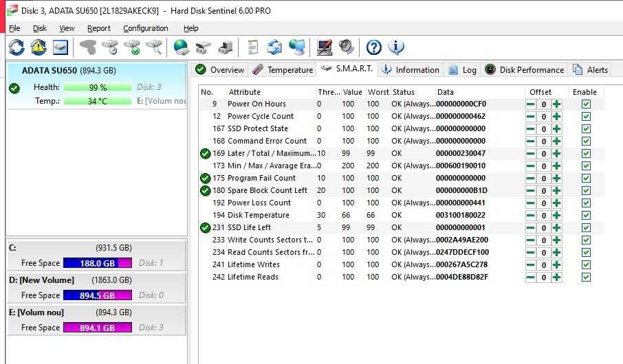Switch to the Overview tab
The width and height of the screenshot is (623, 364).
pyautogui.click(x=220, y=70)
